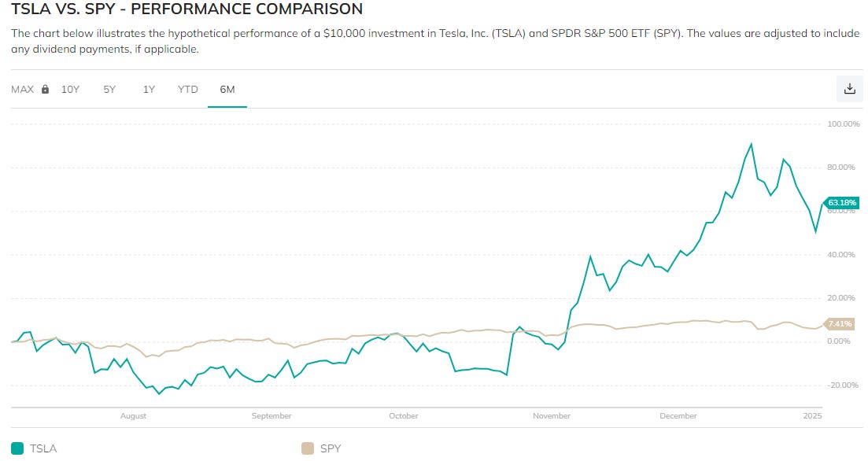Screen dimensions: 868x461
Task: Click the November x-axis label
Action: [x=552, y=415]
